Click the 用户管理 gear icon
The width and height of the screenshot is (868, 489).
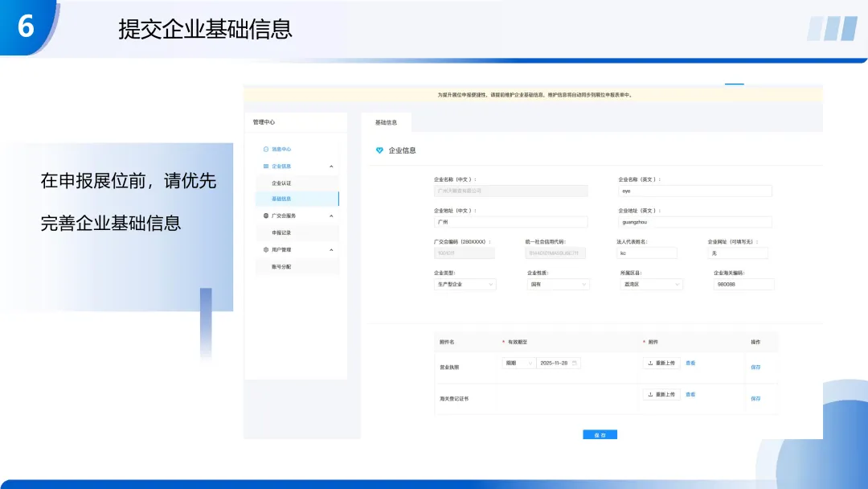[x=266, y=250]
